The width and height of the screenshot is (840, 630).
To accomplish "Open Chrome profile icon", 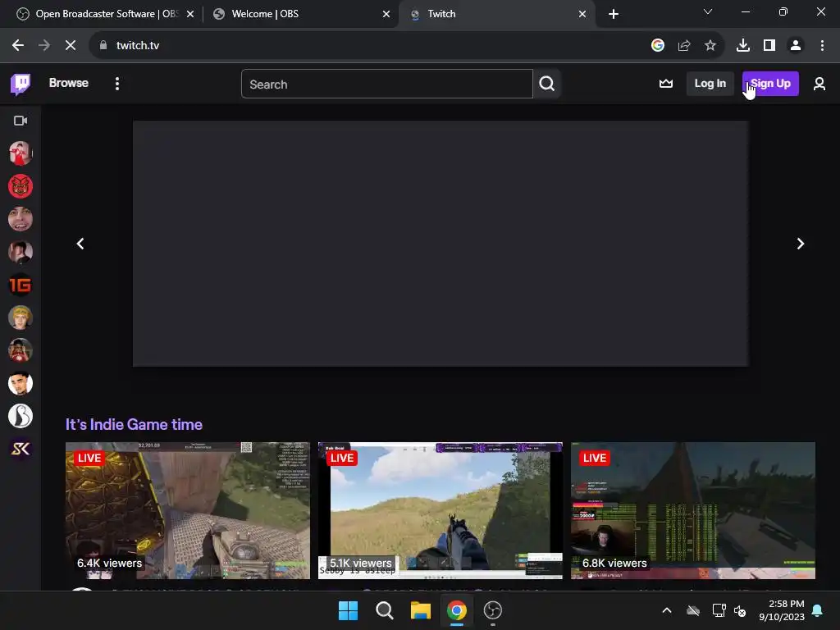I will [796, 46].
